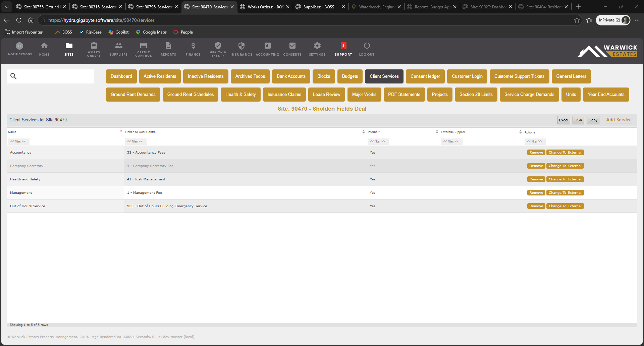Open Credit Control card icon
Screen dimensions: 644x346
click(x=144, y=45)
